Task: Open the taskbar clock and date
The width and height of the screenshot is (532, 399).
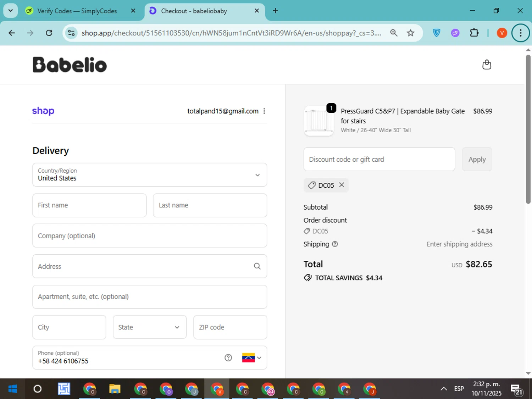Action: 487,389
